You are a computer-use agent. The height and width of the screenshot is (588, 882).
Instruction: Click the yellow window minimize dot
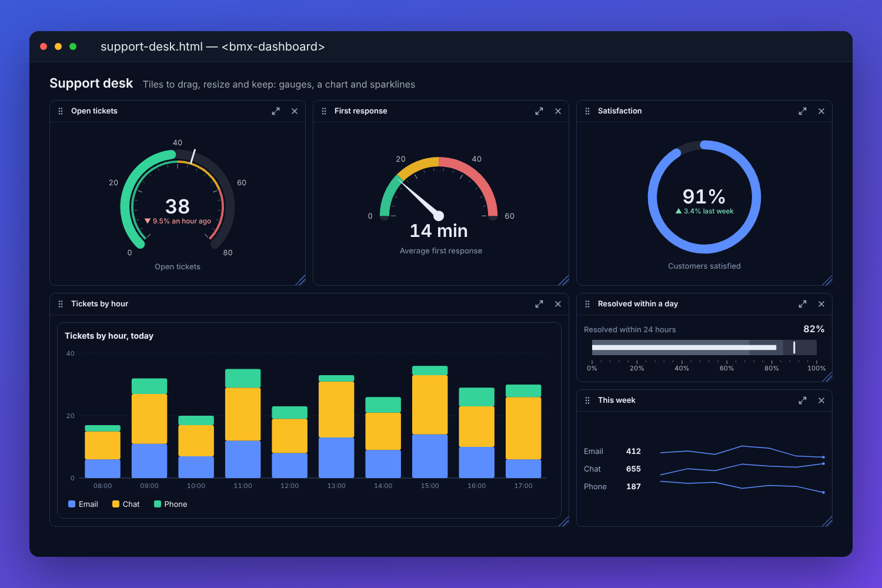tap(58, 46)
